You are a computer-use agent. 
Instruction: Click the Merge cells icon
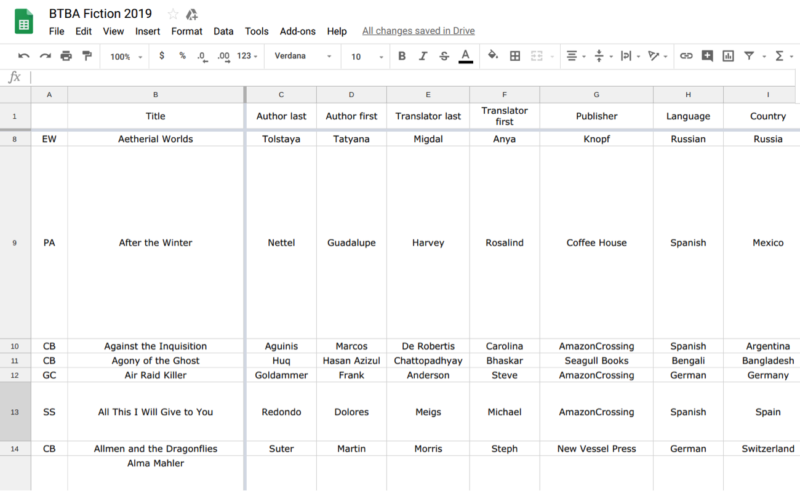click(537, 56)
